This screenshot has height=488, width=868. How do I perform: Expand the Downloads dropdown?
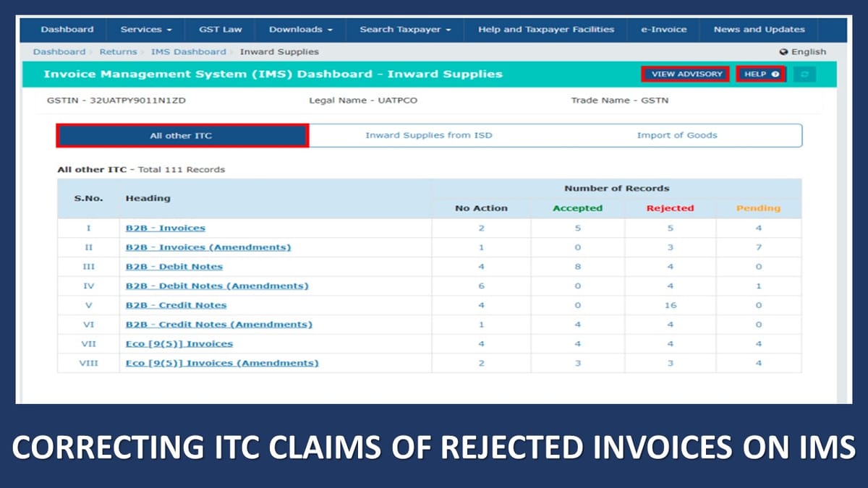click(x=299, y=30)
